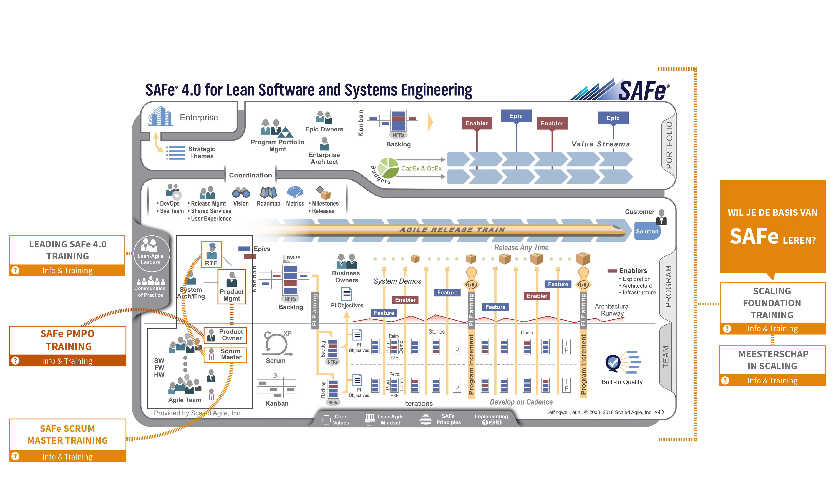This screenshot has width=835, height=504.
Task: Click the Customer person icon
Action: (661, 217)
